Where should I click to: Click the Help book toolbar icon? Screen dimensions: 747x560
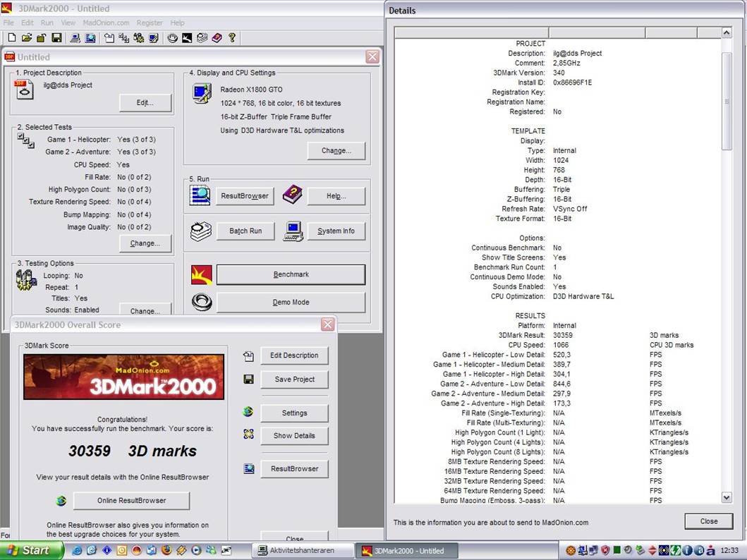(x=217, y=37)
